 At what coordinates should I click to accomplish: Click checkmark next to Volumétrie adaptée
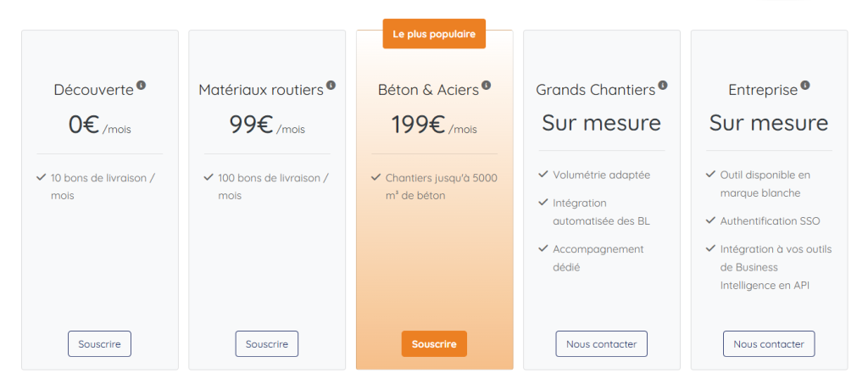pos(543,175)
